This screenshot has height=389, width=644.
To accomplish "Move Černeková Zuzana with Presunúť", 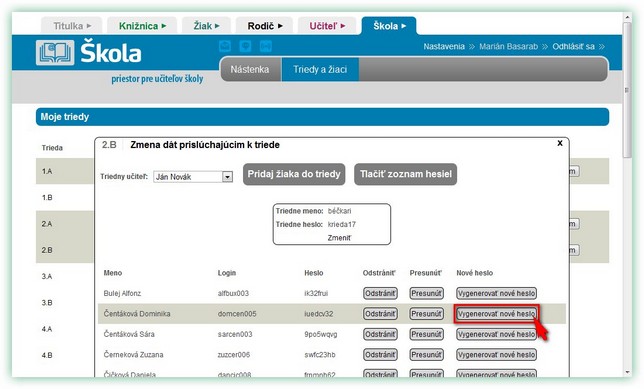I will pos(427,354).
